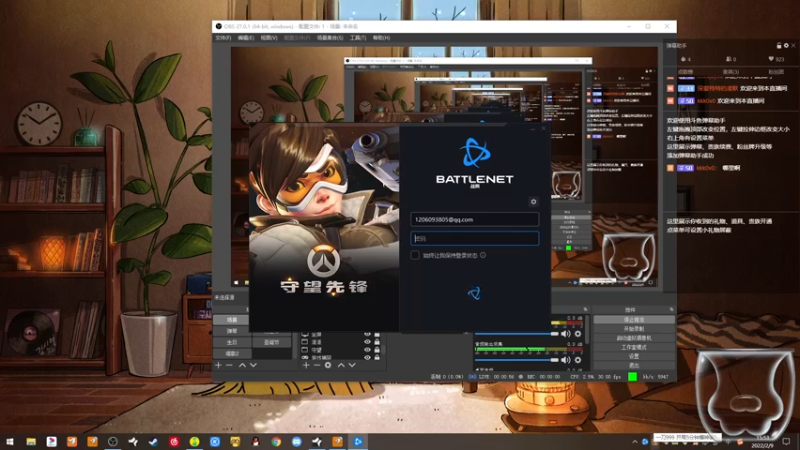Open the source properties gear in the sources toolbar
Viewport: 800px width, 450px height.
[x=328, y=365]
